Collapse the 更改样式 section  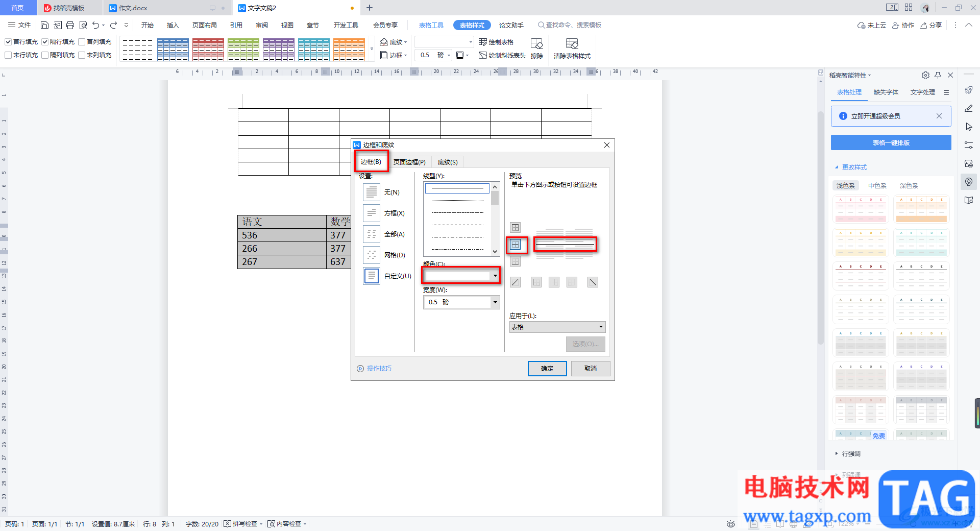coord(850,167)
